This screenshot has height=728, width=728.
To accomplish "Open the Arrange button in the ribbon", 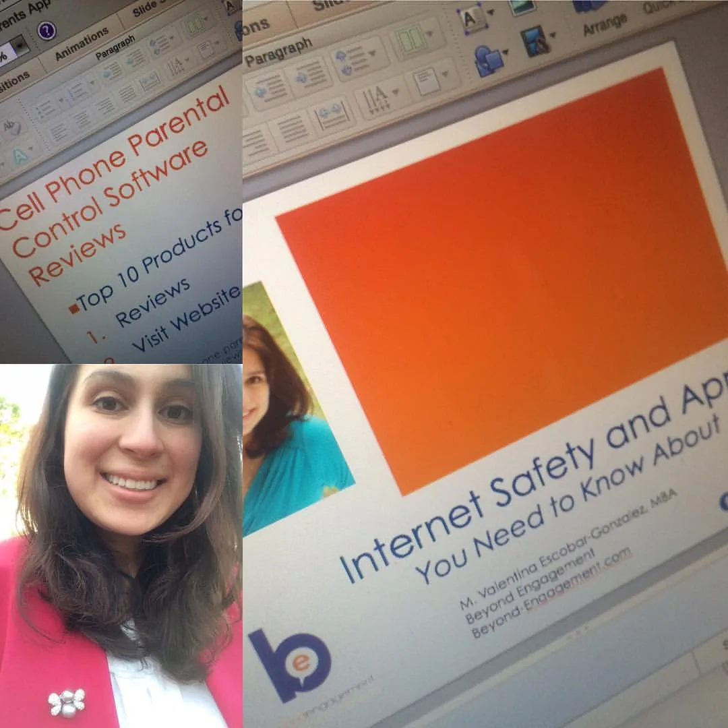I will click(x=605, y=24).
